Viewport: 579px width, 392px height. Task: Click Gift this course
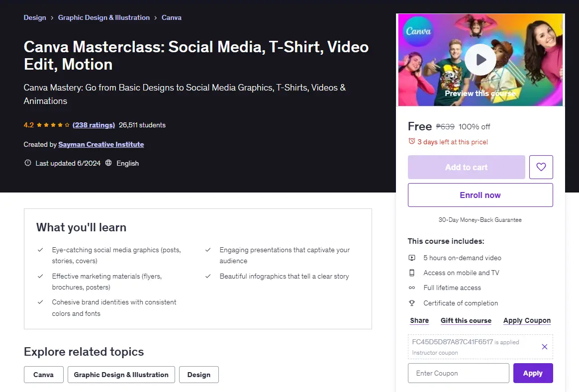[466, 320]
